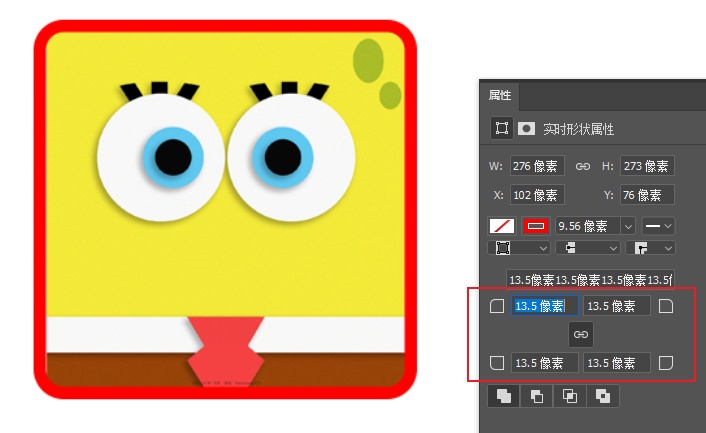Open the stroke width dropdown arrow

[x=628, y=226]
